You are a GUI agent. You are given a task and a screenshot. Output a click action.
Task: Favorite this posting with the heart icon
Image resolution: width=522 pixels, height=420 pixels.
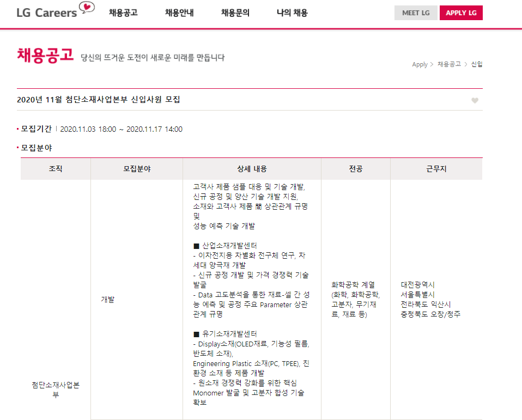pyautogui.click(x=475, y=101)
